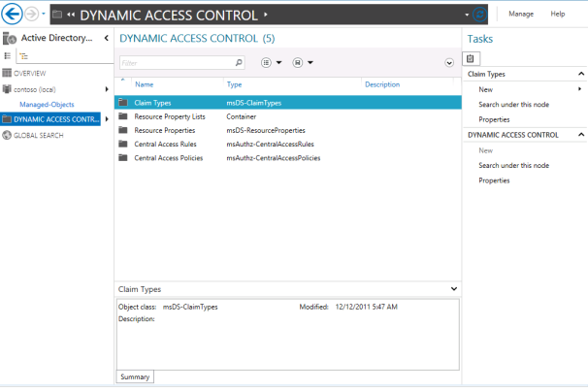This screenshot has height=392, width=588.
Task: Open the Help menu
Action: coord(558,14)
